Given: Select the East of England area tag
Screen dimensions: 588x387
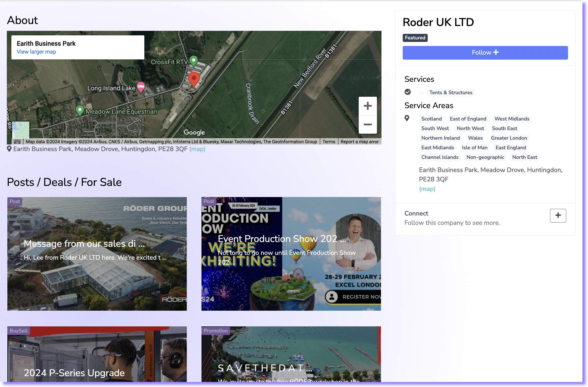Looking at the screenshot, I should point(468,119).
